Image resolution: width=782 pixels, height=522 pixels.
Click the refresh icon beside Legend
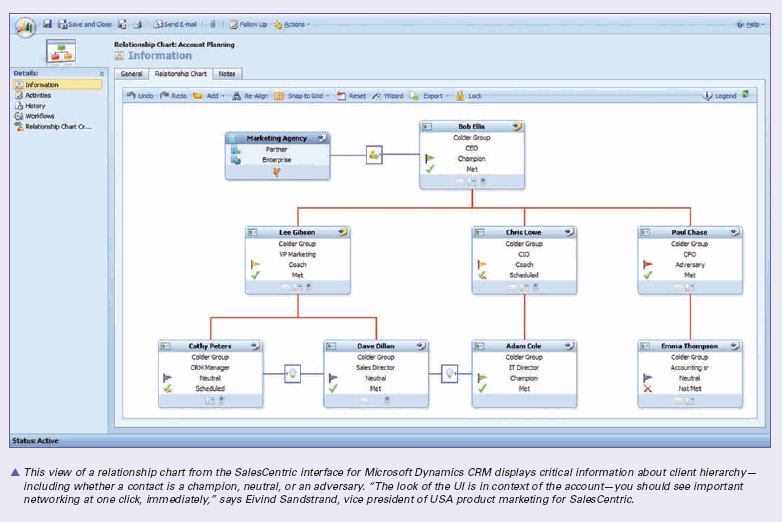point(745,95)
